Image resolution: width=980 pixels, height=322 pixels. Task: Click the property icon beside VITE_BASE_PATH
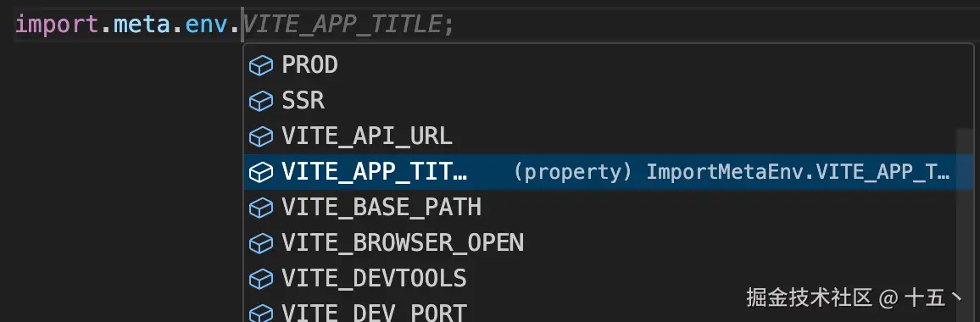pyautogui.click(x=260, y=208)
